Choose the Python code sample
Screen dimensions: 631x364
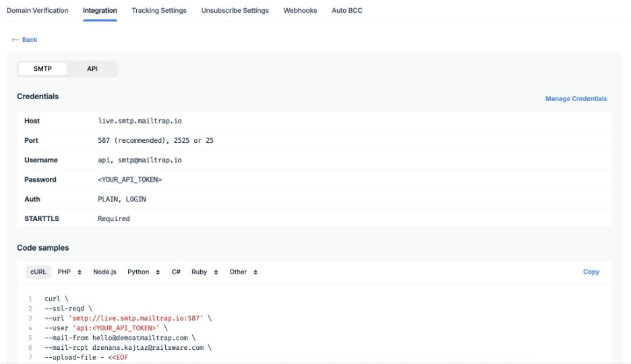tap(138, 272)
